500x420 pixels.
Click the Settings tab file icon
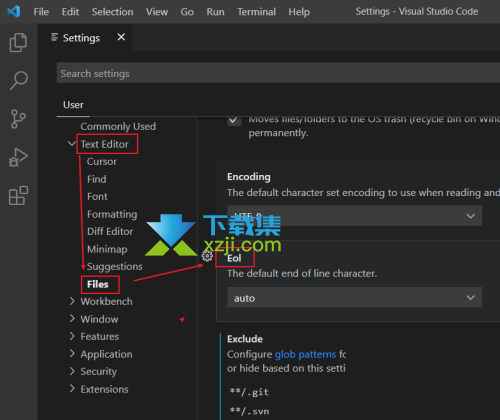(x=55, y=37)
